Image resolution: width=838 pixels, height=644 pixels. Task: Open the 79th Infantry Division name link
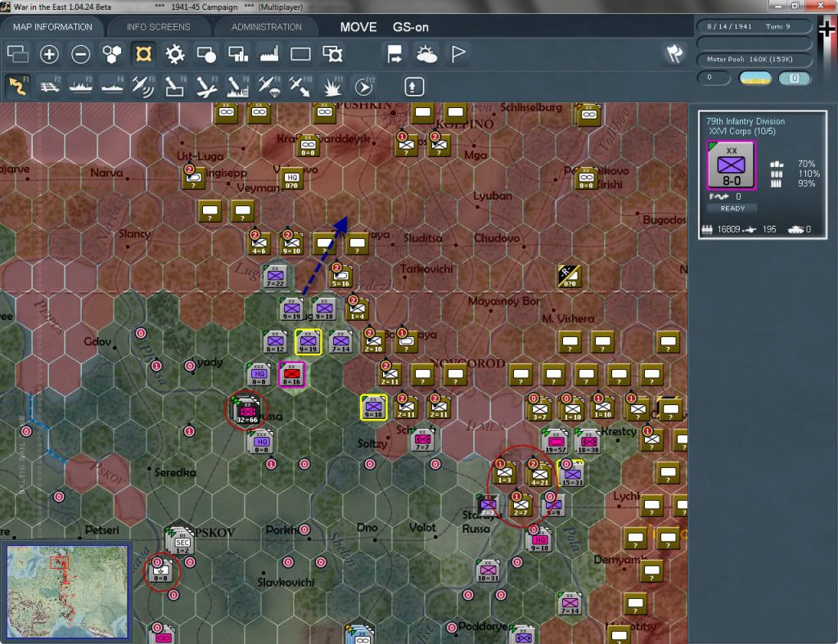(x=746, y=121)
